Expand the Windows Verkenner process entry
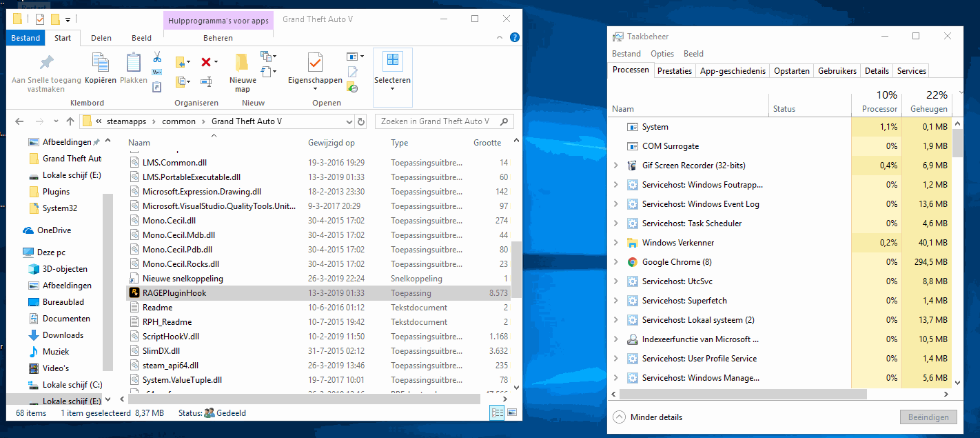 [615, 243]
